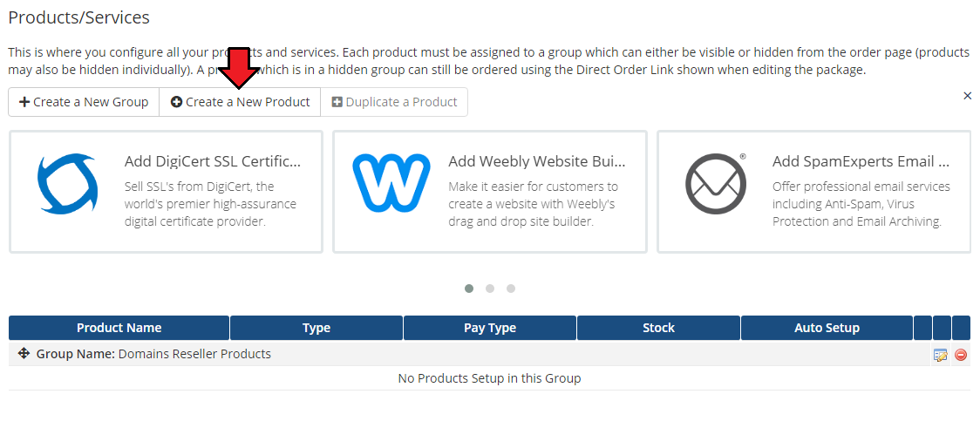
Task: Select the first carousel pagination dot
Action: tap(469, 289)
